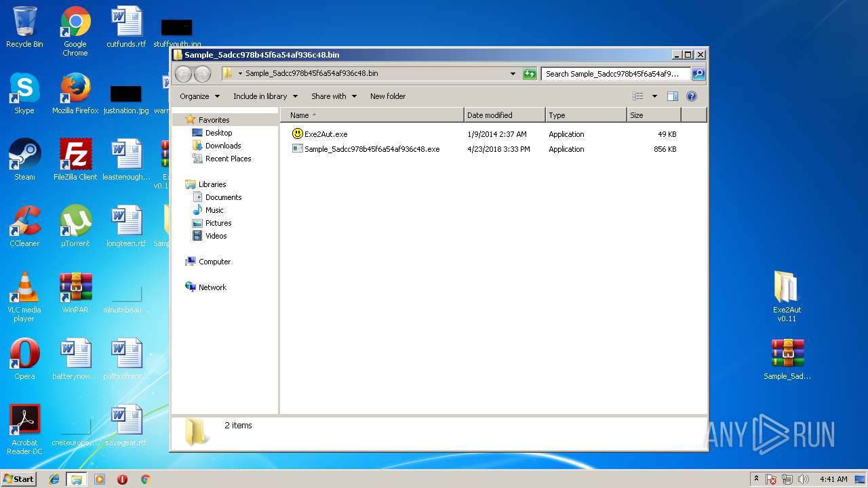Screen dimensions: 868x488
Task: Launch Steam desktop shortcut
Action: [x=24, y=160]
